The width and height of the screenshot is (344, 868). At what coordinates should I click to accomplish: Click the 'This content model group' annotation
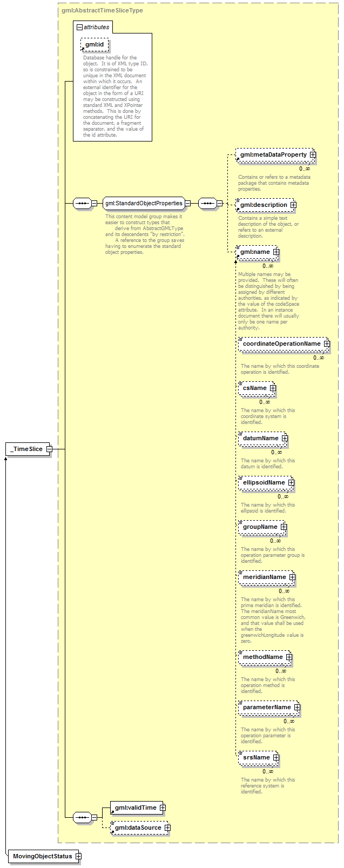(145, 234)
